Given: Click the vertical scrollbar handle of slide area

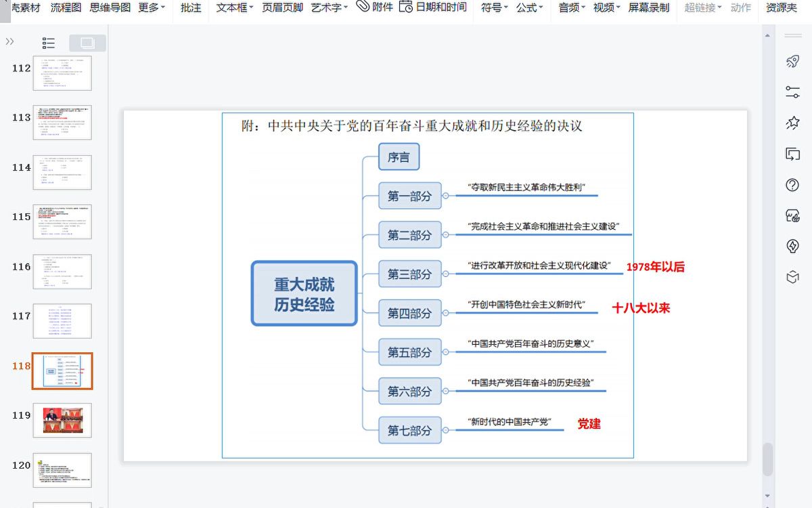Looking at the screenshot, I should (x=767, y=459).
